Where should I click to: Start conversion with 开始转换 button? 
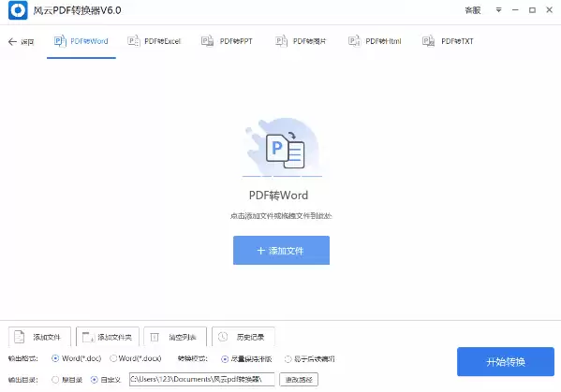506,362
